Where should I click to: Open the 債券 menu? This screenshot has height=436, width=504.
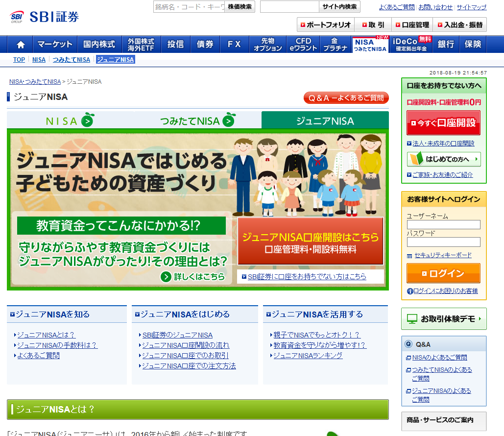pyautogui.click(x=205, y=45)
